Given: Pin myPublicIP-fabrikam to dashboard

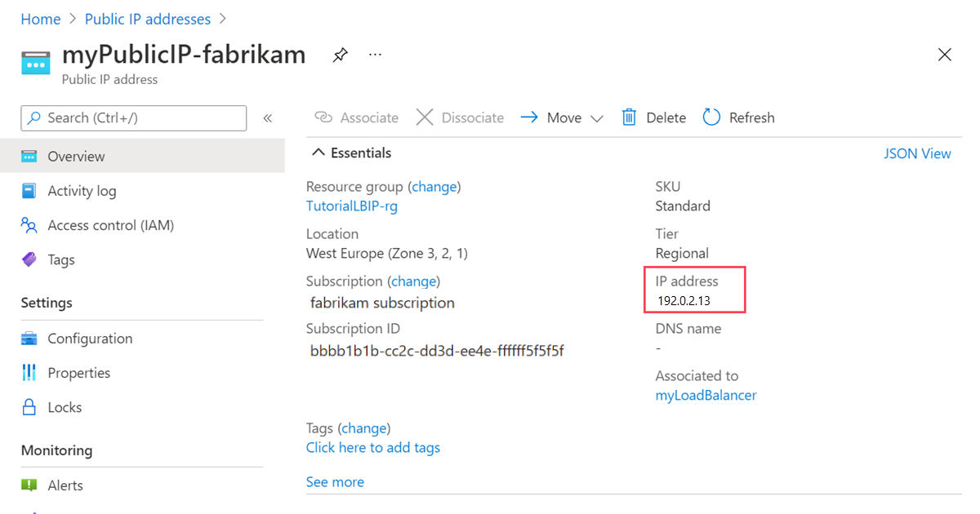Looking at the screenshot, I should point(340,54).
